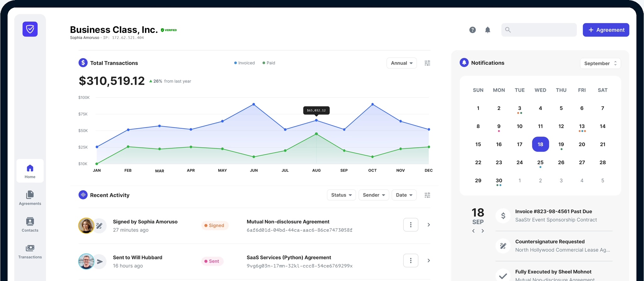The image size is (644, 281).
Task: Click the August Paid data point on chart
Action: pyautogui.click(x=316, y=134)
